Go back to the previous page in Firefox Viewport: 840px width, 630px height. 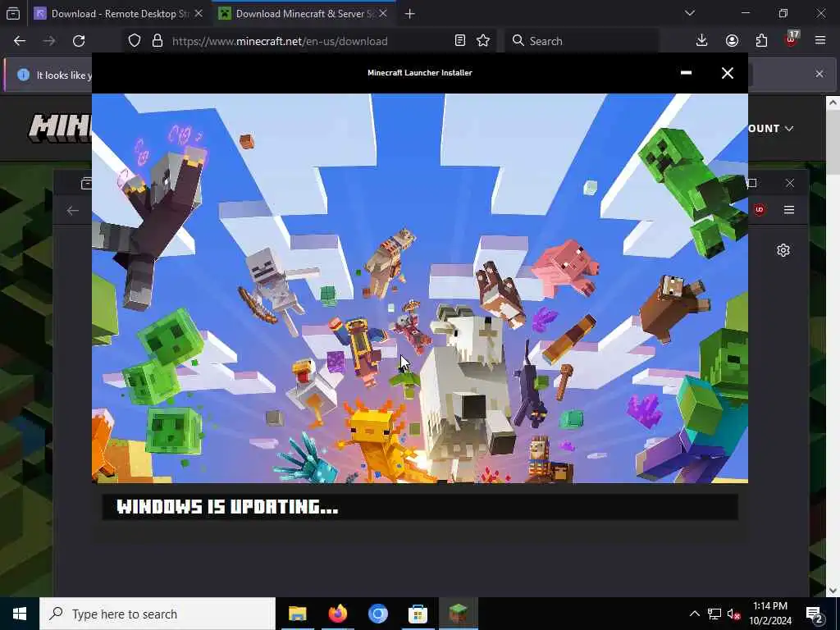point(20,41)
